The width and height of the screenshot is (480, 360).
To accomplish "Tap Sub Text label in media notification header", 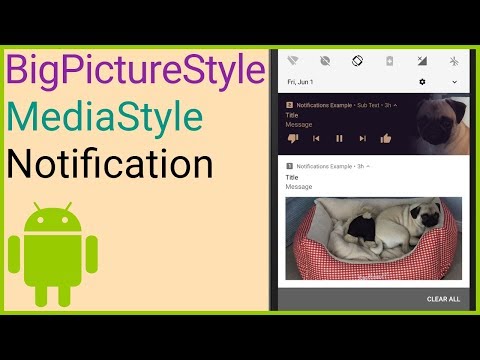I will (x=368, y=105).
